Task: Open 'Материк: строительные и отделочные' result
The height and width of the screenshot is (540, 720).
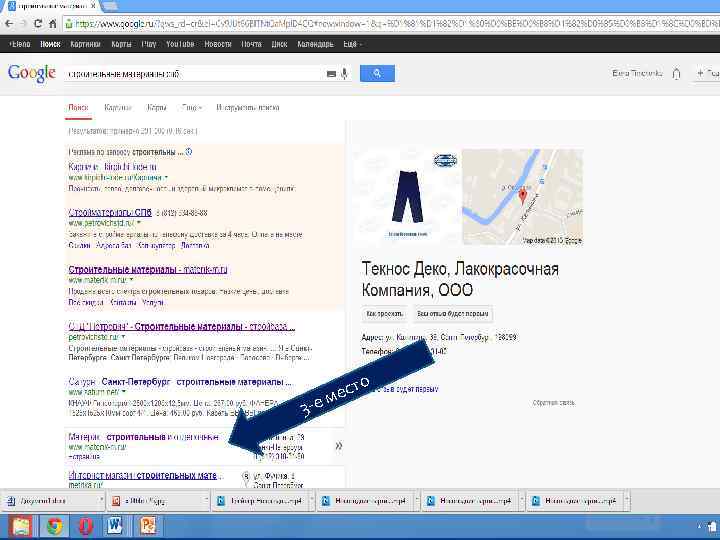Action: pos(144,437)
